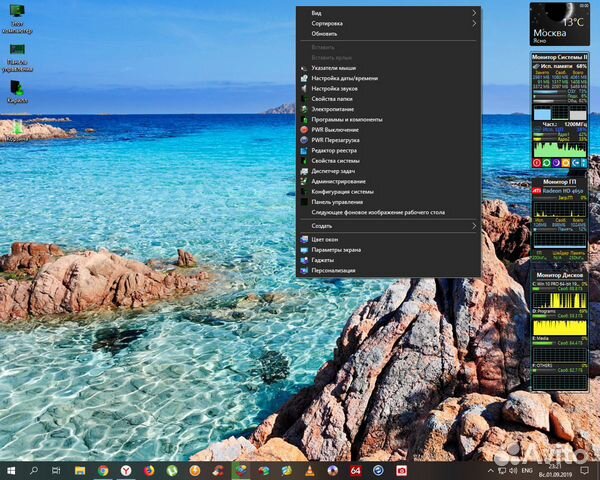Open VLC media player from taskbar
This screenshot has height=480, width=600.
[x=310, y=470]
